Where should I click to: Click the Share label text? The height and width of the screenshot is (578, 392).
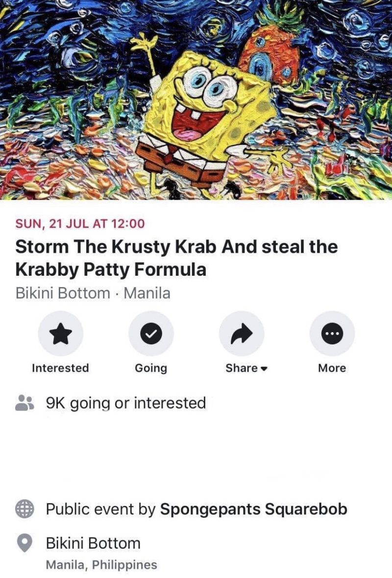(242, 368)
